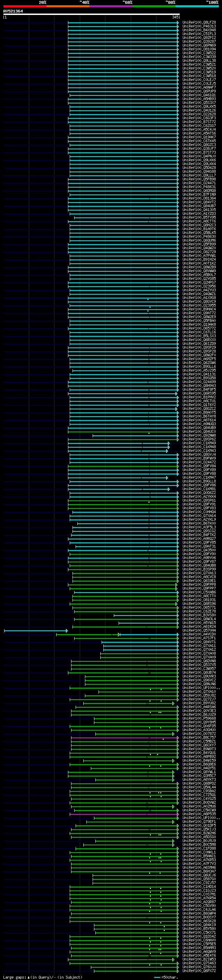This screenshot has height=980, width=222.
Task: Select label UniRef100_Q4U126
Action: point(199,110)
